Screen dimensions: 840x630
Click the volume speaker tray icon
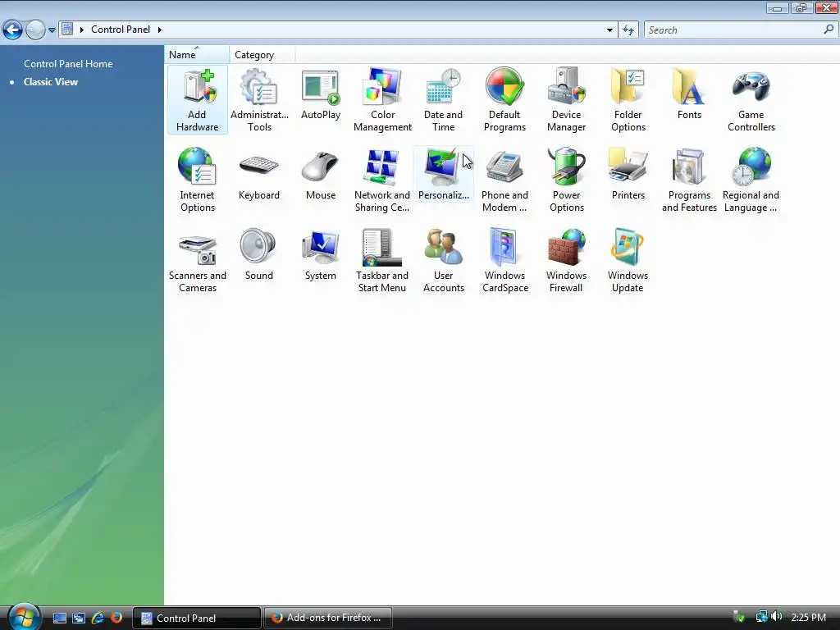click(776, 617)
